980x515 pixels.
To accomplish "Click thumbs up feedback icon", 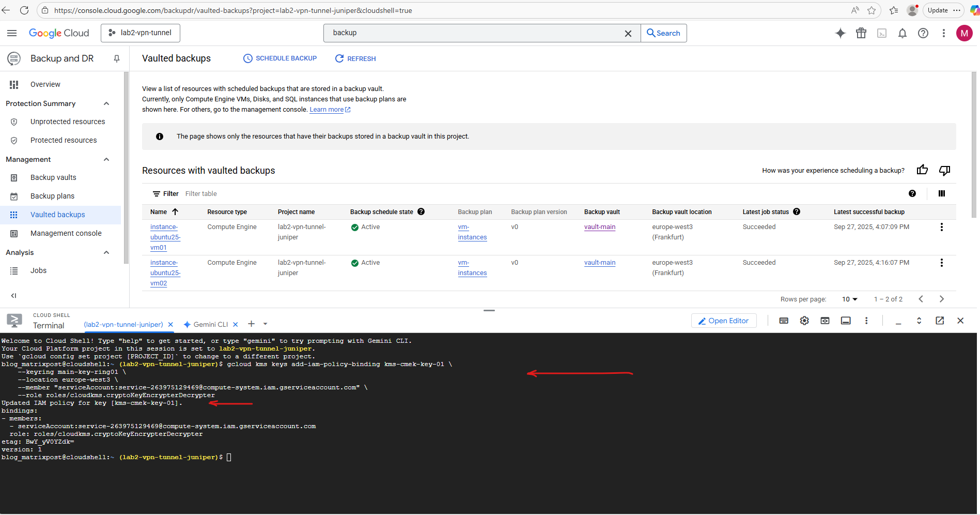I will coord(922,170).
